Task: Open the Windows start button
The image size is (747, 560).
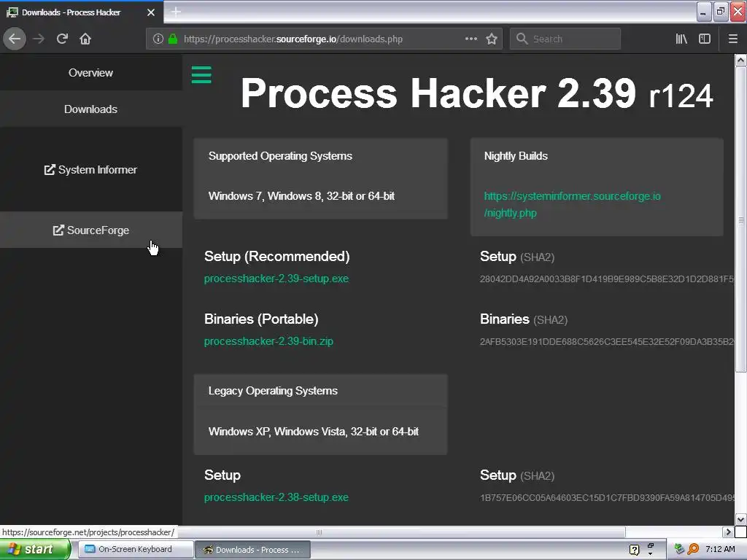Action: pos(35,549)
